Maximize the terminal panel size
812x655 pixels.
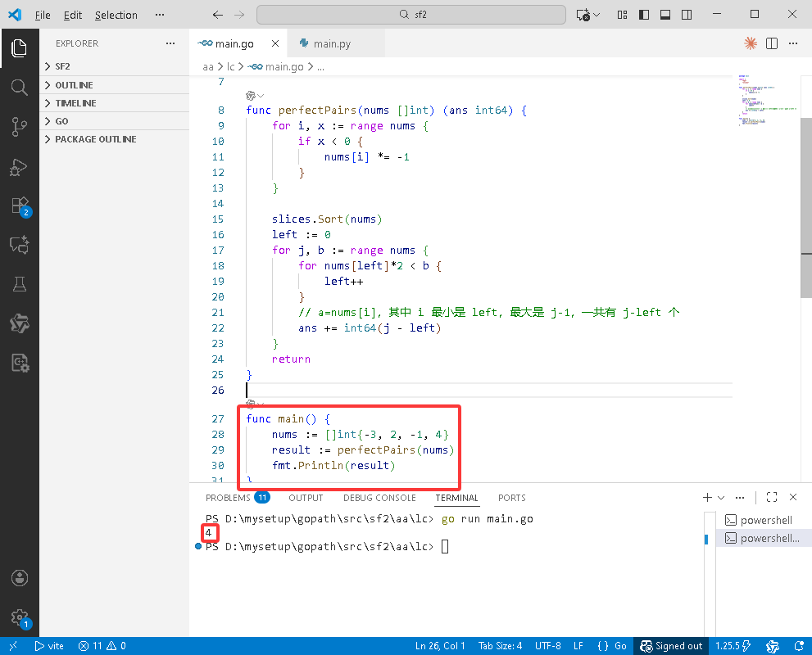click(772, 497)
